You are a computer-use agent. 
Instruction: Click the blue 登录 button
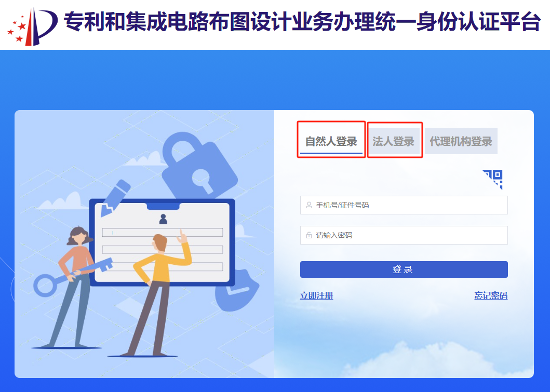(404, 269)
